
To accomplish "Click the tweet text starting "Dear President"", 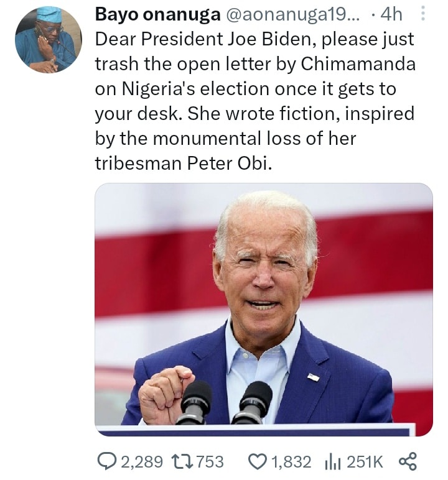I will pyautogui.click(x=254, y=40).
